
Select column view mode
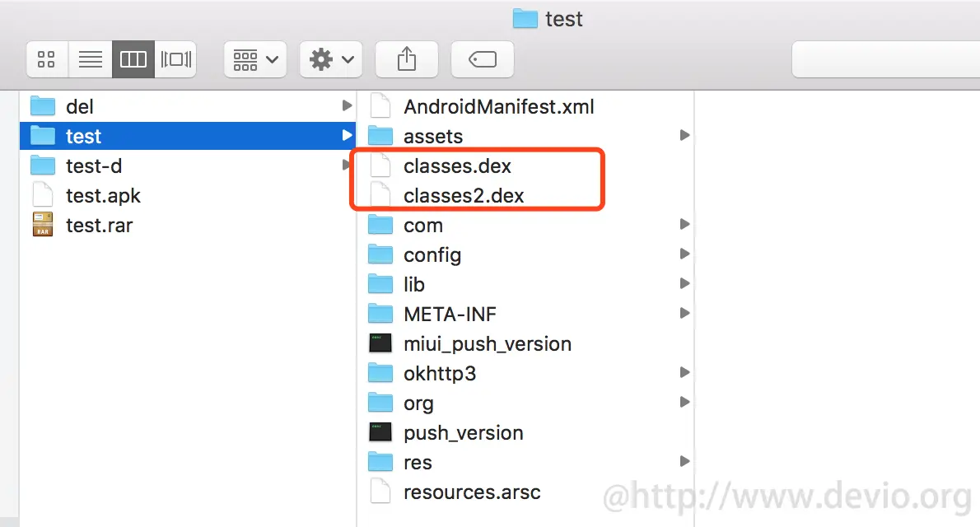(x=133, y=58)
